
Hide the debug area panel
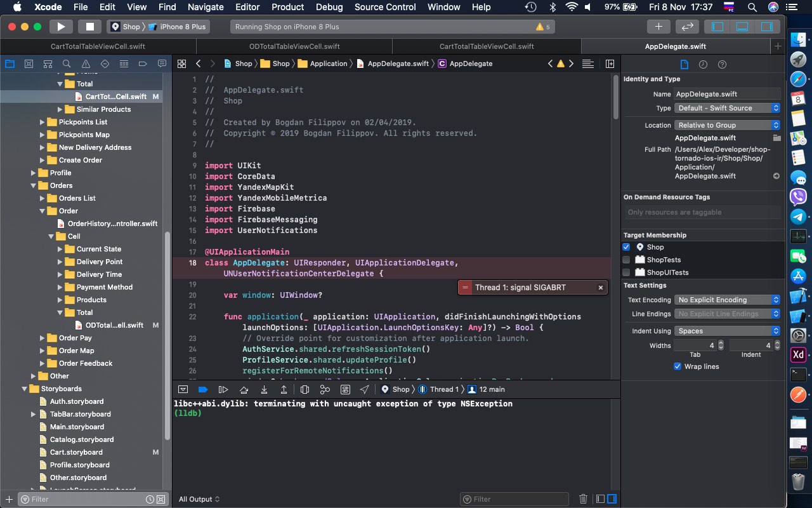(742, 27)
